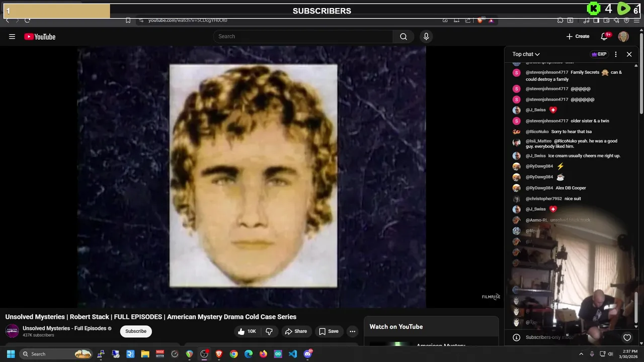Click chat message "Sorry to hear that Isa"
Viewport: 644px width, 362px height.
click(572, 132)
